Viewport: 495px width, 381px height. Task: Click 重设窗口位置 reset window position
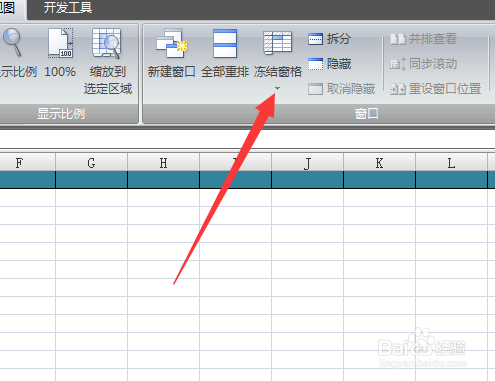tap(436, 89)
